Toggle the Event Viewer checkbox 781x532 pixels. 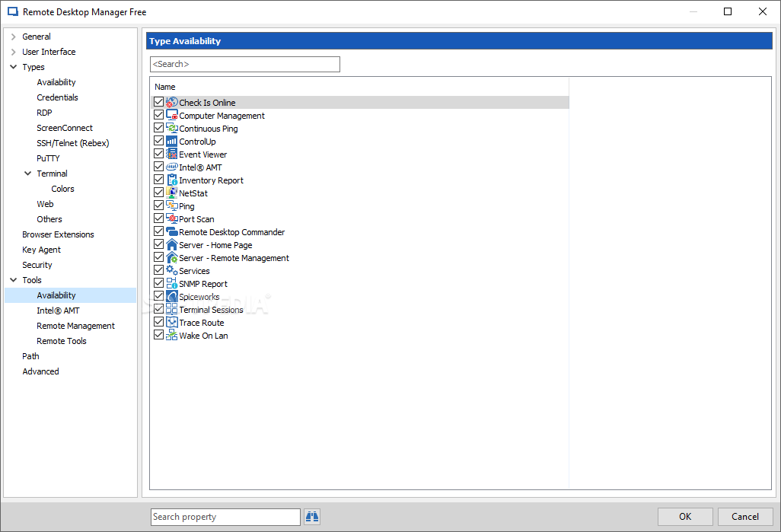click(158, 154)
